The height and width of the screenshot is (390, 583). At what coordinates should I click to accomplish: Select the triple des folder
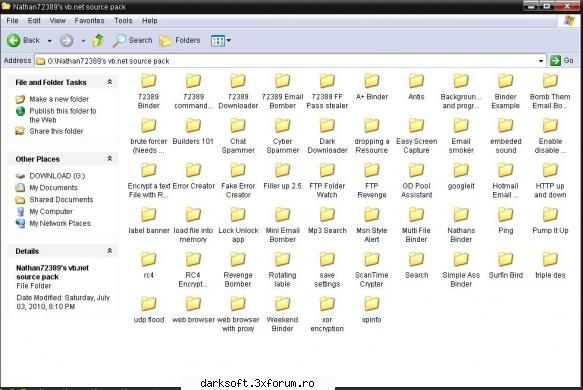click(x=550, y=265)
